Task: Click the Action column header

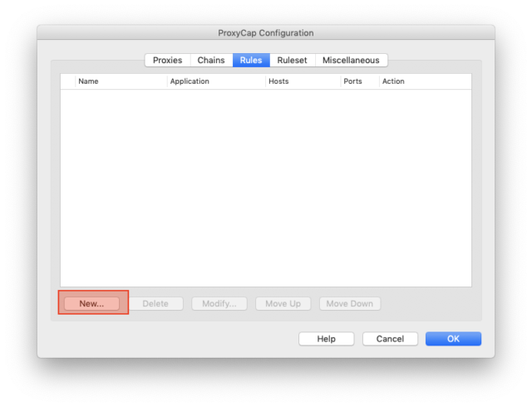Action: (426, 81)
